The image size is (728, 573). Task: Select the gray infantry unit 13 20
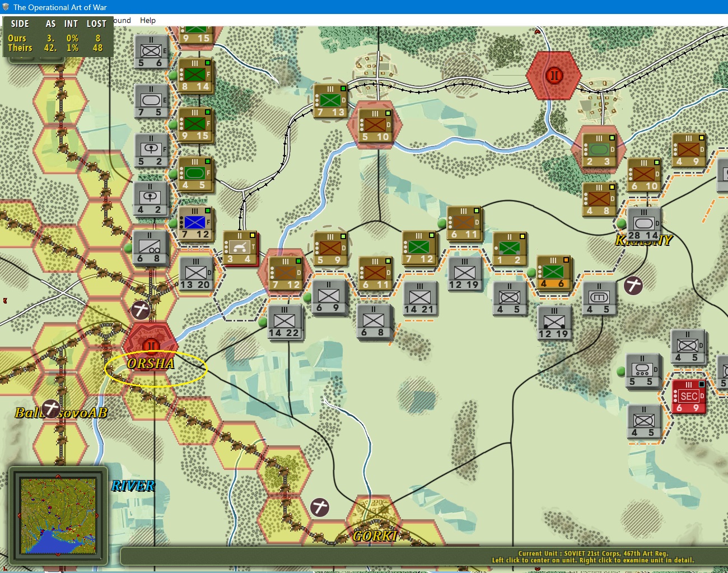click(196, 273)
